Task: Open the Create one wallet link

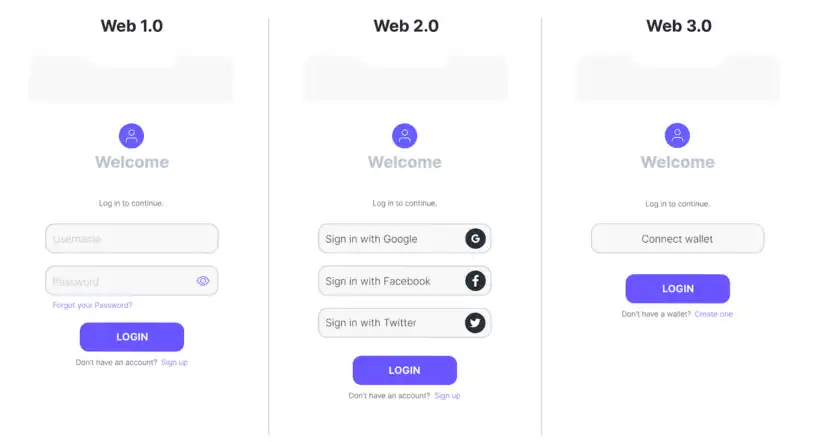Action: click(713, 314)
